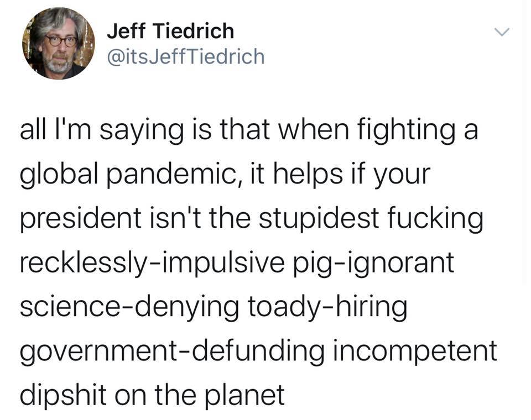Open the @itsJeffTiedrich handle link
531x420 pixels.
pyautogui.click(x=186, y=56)
